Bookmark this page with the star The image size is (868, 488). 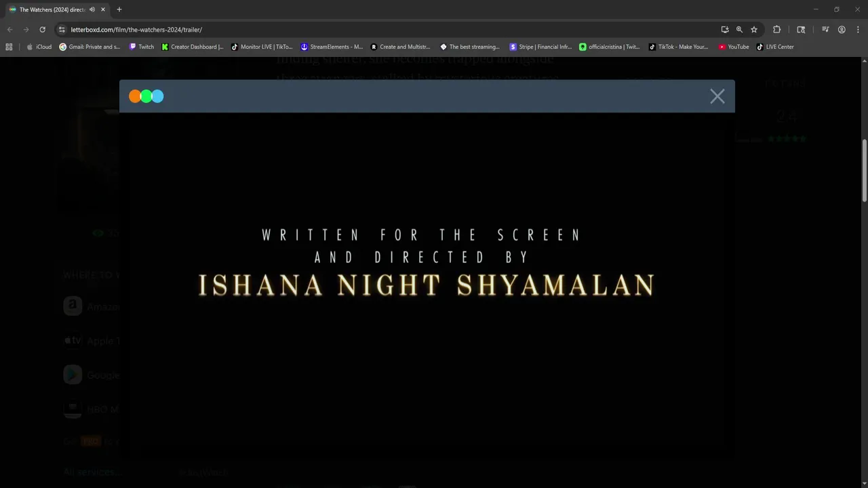point(754,30)
